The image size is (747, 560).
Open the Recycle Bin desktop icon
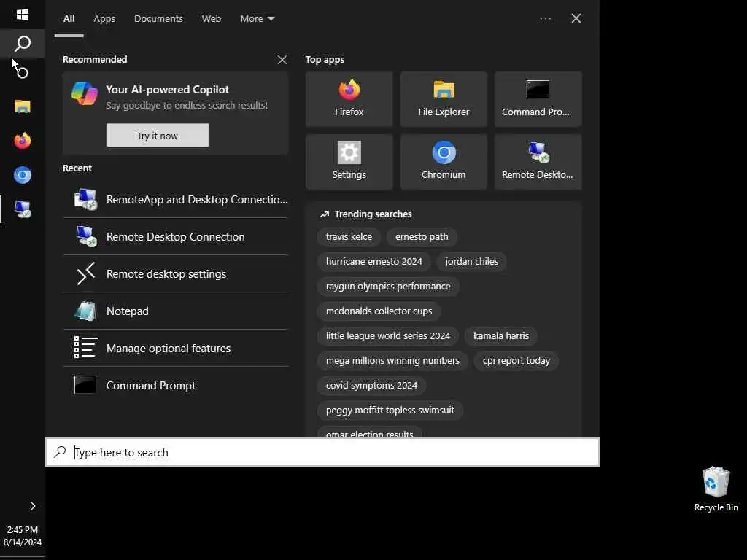[716, 489]
